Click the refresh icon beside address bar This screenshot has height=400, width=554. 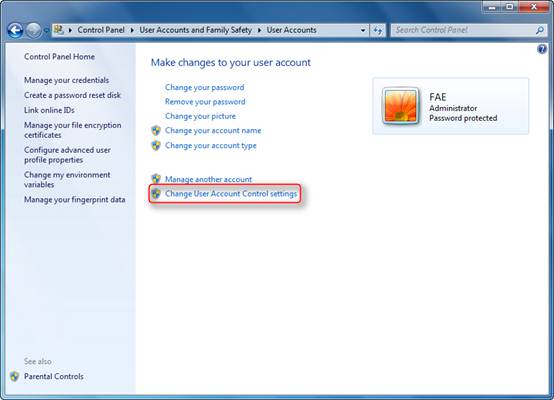tap(378, 31)
